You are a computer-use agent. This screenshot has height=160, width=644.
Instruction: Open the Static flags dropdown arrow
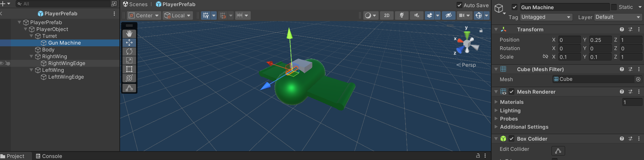pos(640,7)
